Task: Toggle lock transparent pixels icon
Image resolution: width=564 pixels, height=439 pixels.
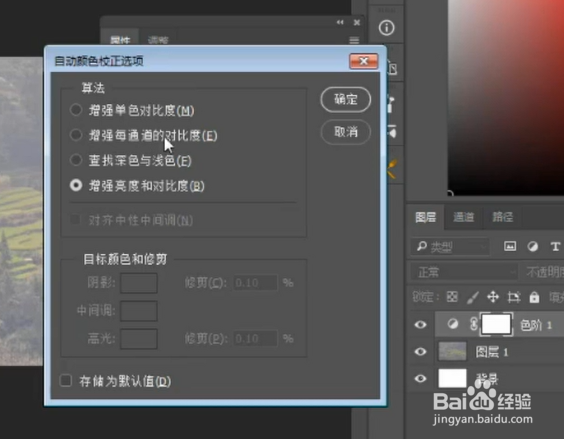Action: coord(452,297)
